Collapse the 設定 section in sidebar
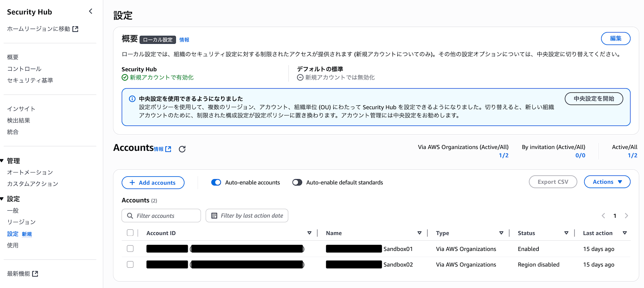 point(2,199)
